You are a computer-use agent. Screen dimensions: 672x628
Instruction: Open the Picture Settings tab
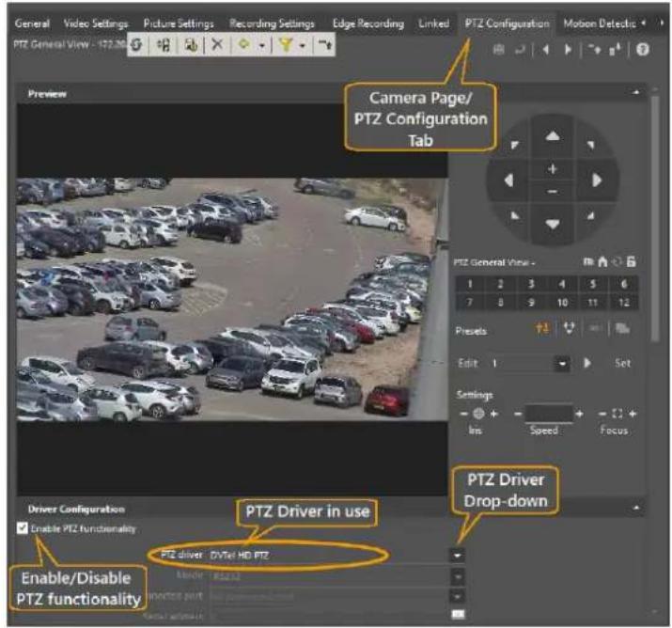(179, 24)
